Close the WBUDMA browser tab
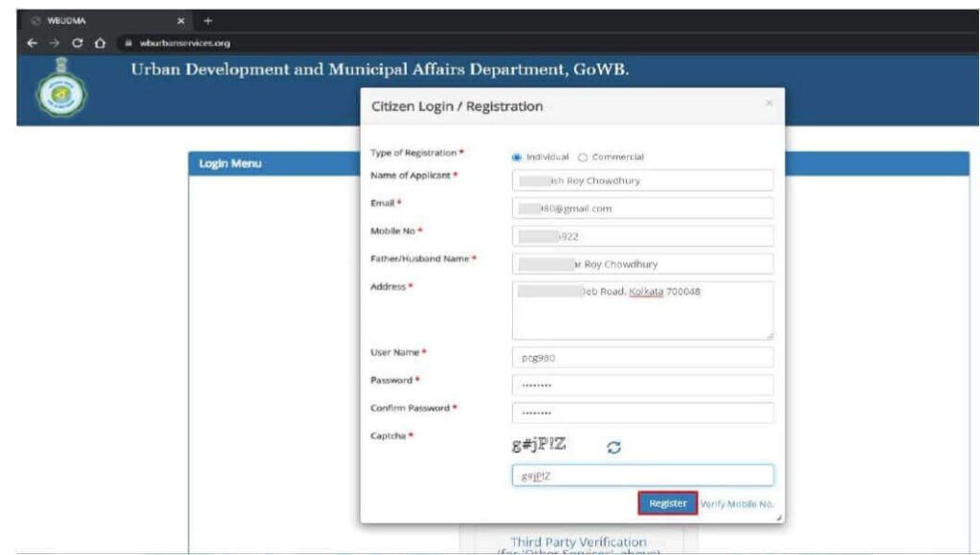The image size is (980, 555). pos(181,21)
